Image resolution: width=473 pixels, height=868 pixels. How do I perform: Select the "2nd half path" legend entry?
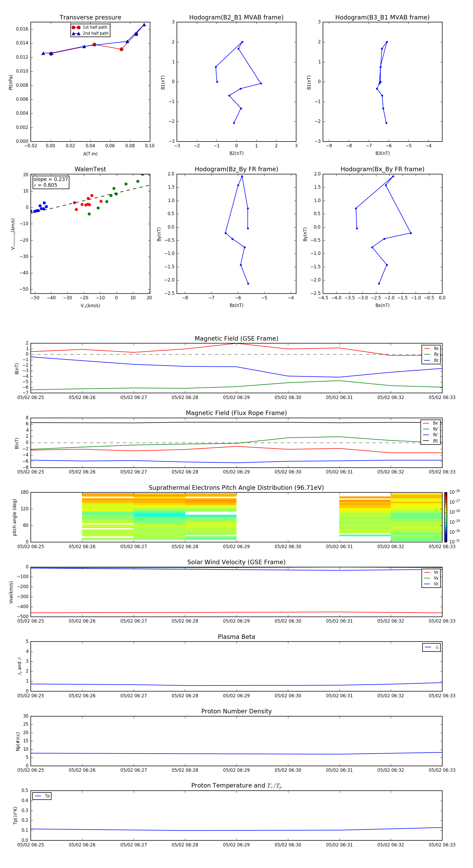click(90, 33)
